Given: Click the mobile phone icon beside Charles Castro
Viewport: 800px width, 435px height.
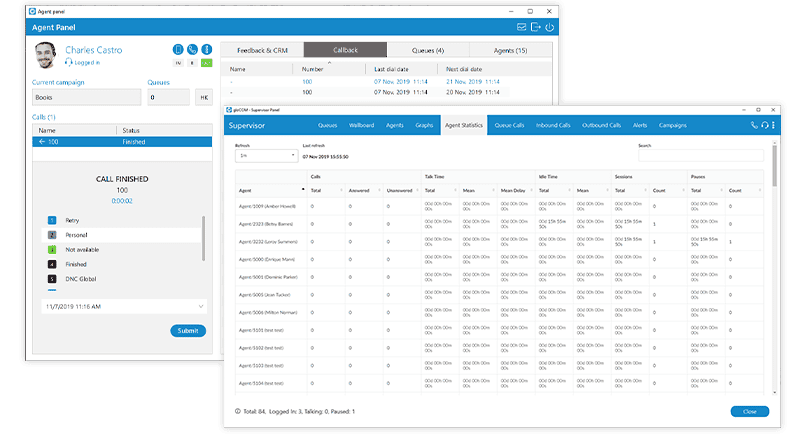Looking at the screenshot, I should [178, 49].
